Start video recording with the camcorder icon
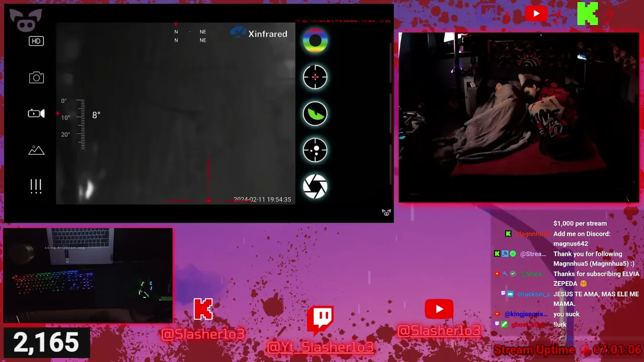The image size is (644, 362). click(36, 114)
